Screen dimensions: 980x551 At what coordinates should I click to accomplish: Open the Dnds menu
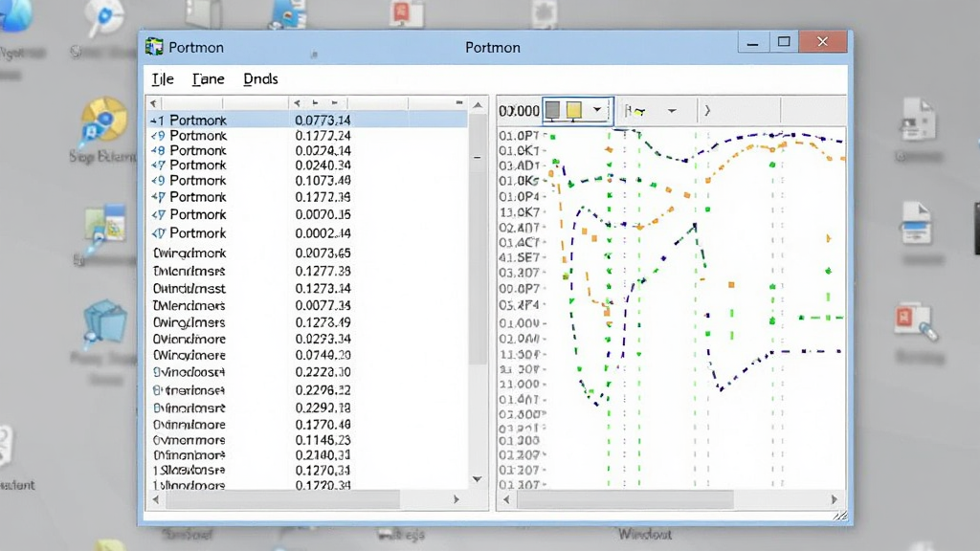[x=260, y=78]
